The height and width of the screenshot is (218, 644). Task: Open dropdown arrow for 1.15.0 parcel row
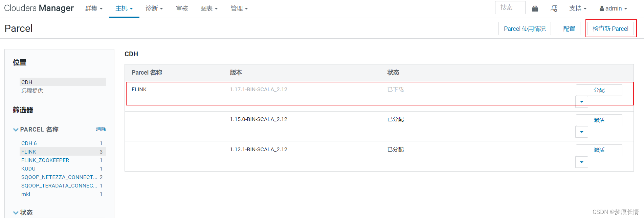click(582, 132)
